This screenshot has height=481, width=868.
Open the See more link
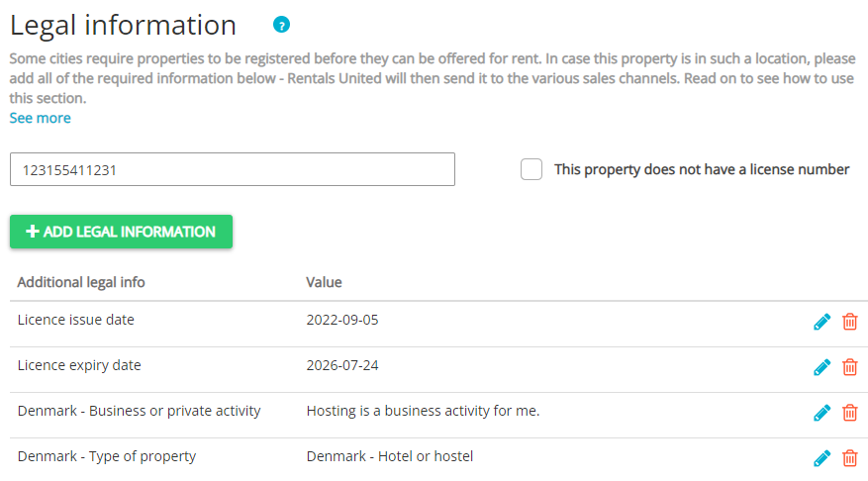click(40, 118)
